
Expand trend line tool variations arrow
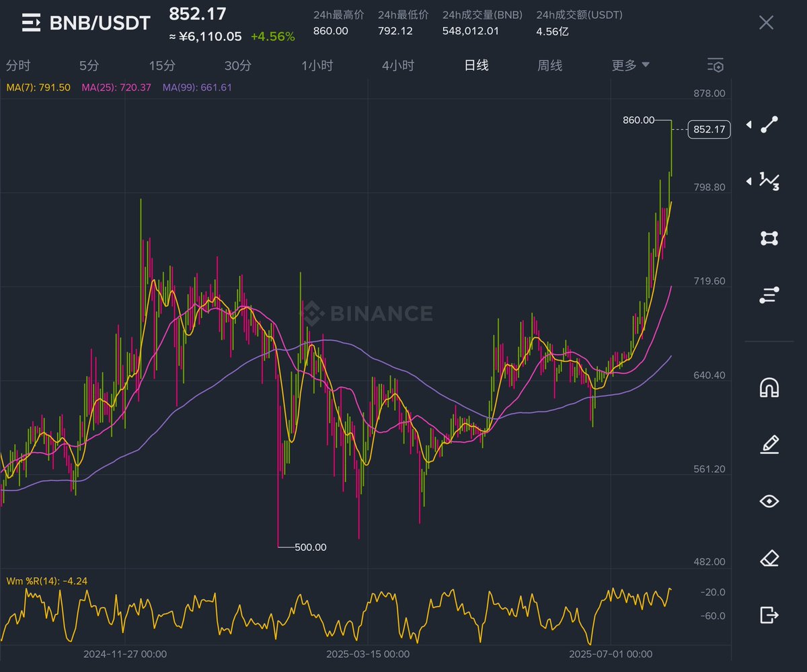click(x=748, y=124)
